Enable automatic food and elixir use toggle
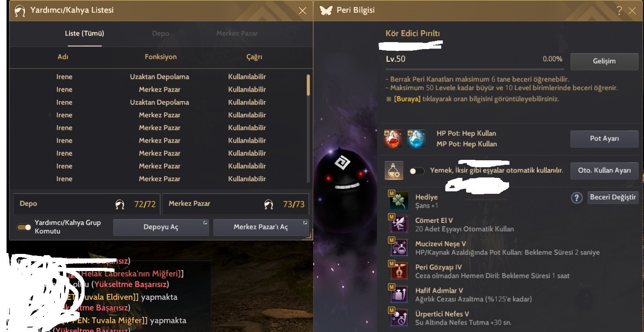The height and width of the screenshot is (332, 644). pyautogui.click(x=417, y=171)
